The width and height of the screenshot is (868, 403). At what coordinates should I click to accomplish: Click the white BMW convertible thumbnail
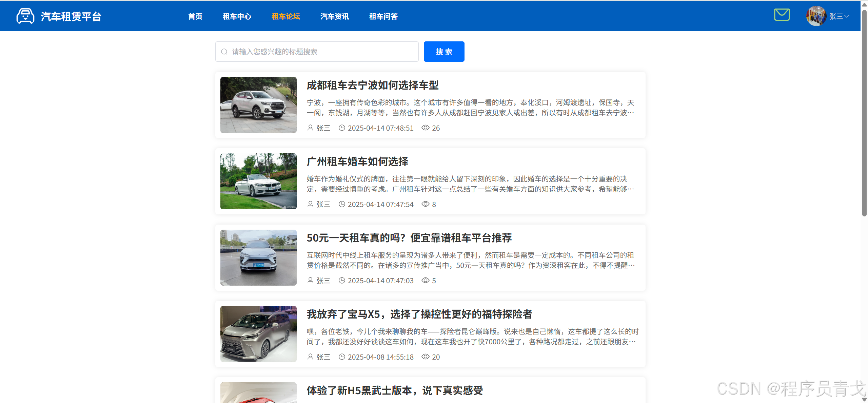point(258,181)
